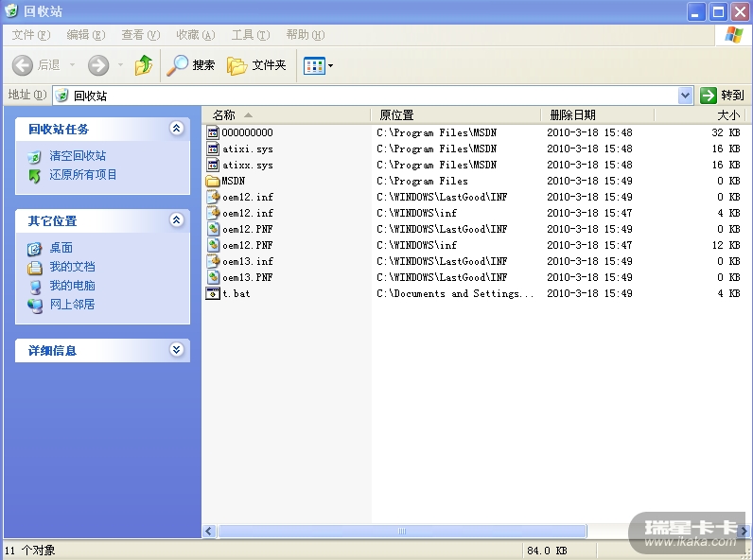This screenshot has height=560, width=753.
Task: Click the scroll-left arrow button
Action: coord(208,532)
